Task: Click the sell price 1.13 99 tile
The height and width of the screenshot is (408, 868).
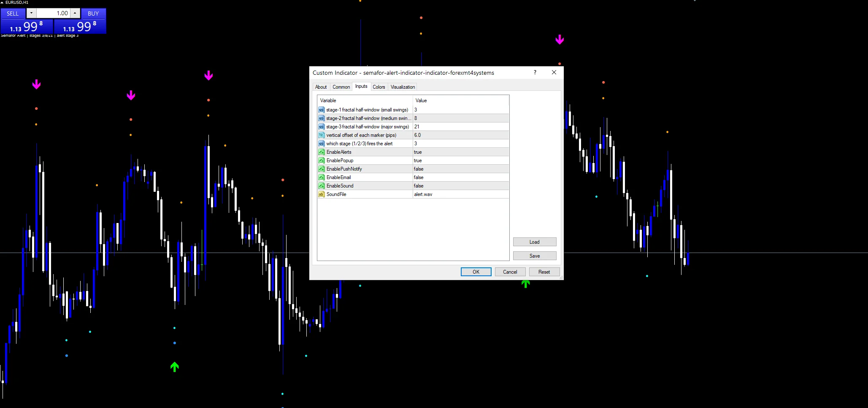Action: [x=27, y=27]
